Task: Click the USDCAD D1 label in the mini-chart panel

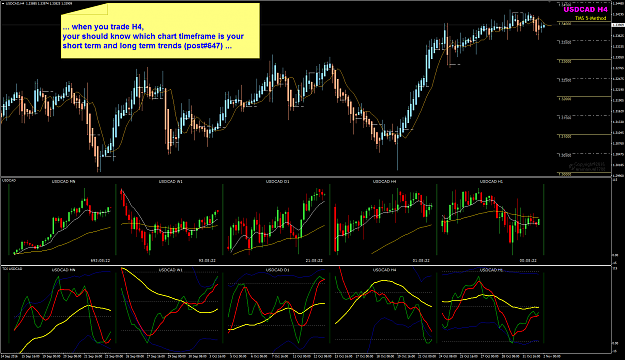Action: point(277,181)
